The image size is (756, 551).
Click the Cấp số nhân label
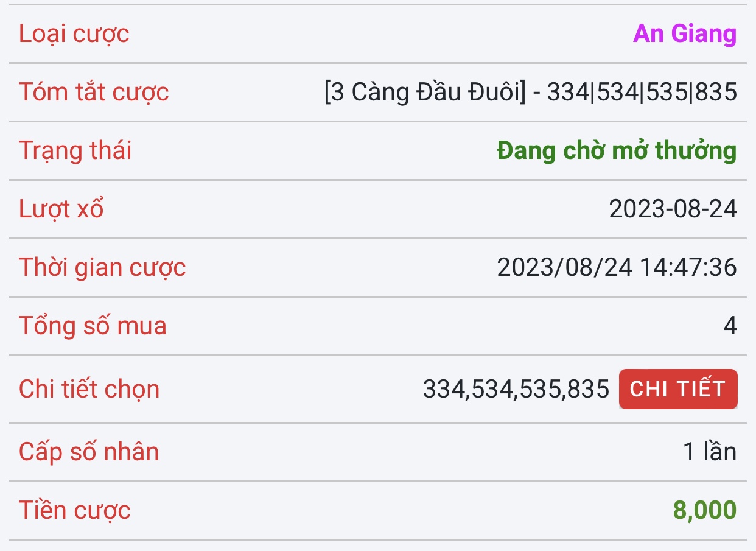[x=89, y=452]
